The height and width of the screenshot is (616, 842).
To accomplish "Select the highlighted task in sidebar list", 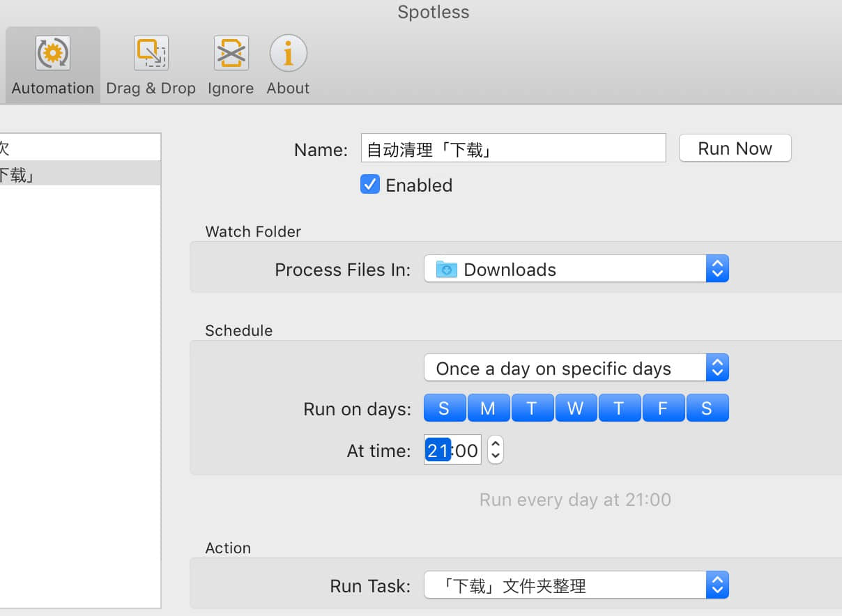I will click(80, 173).
